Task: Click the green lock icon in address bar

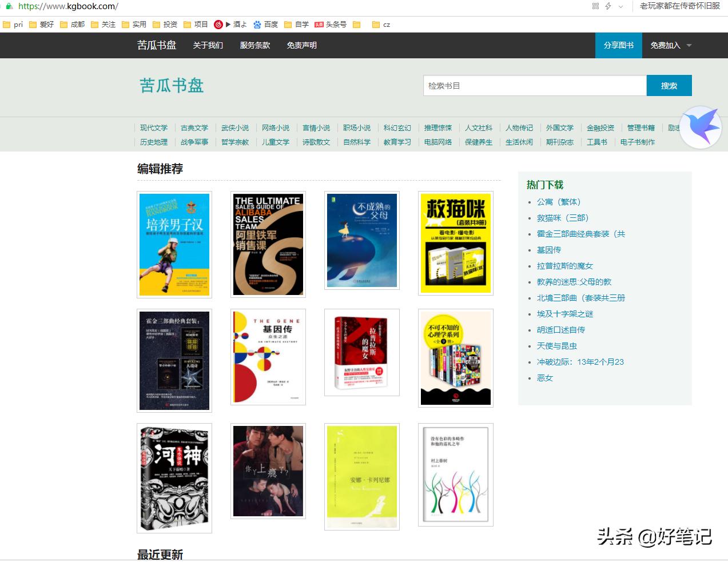Action: (x=9, y=6)
